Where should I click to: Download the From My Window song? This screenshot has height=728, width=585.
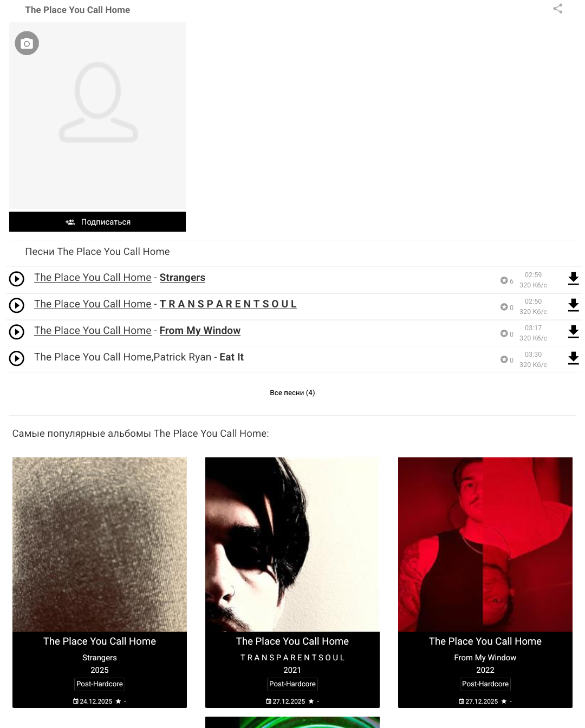click(x=573, y=332)
